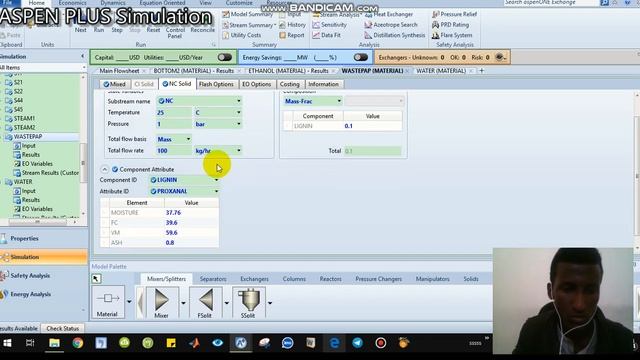Select Results under WASTEPAP

coord(31,155)
